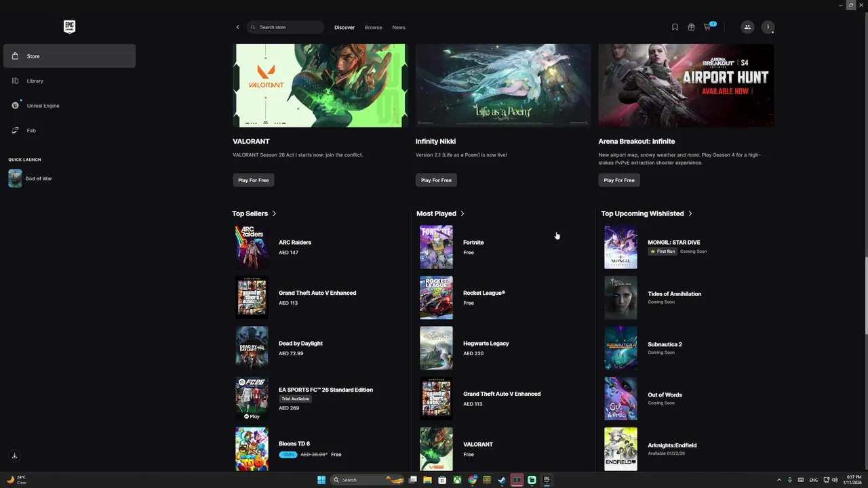This screenshot has height=488, width=868.
Task: Open the Store section in sidebar
Action: coord(69,56)
